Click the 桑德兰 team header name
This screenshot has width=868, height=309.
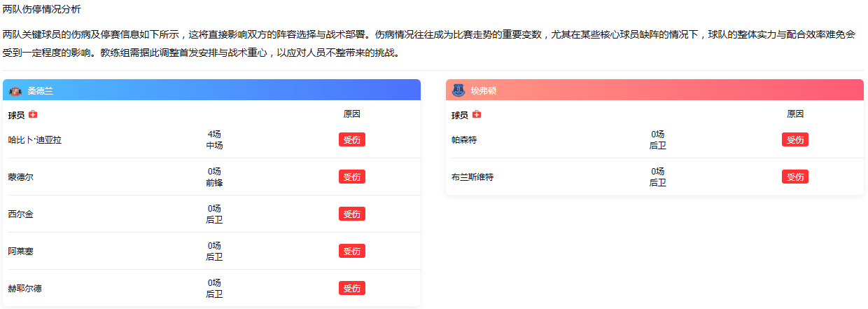(41, 91)
